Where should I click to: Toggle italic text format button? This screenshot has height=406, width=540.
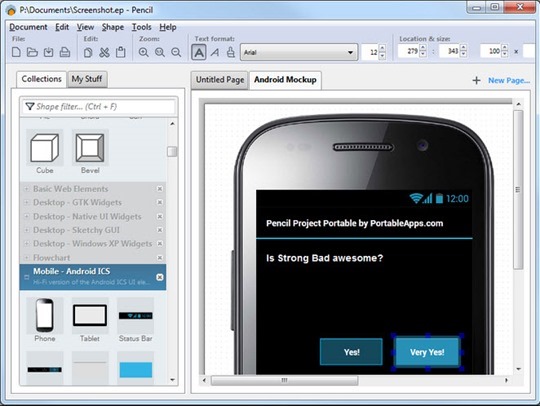(215, 52)
